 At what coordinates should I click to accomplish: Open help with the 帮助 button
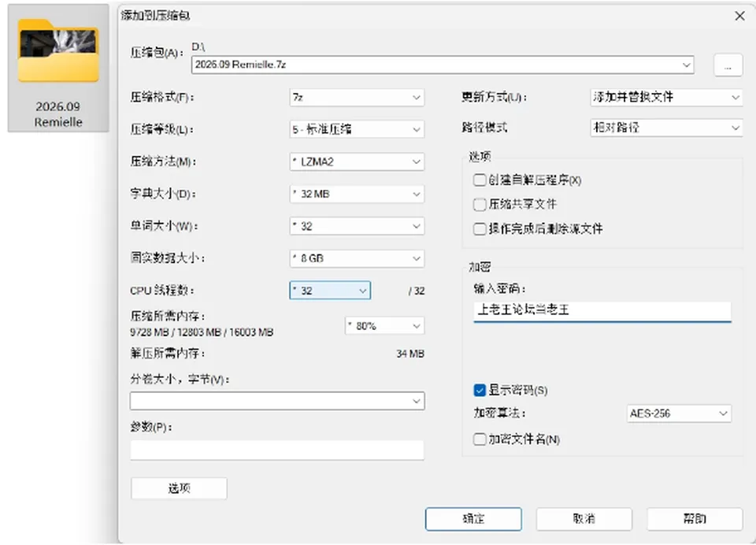pyautogui.click(x=695, y=519)
